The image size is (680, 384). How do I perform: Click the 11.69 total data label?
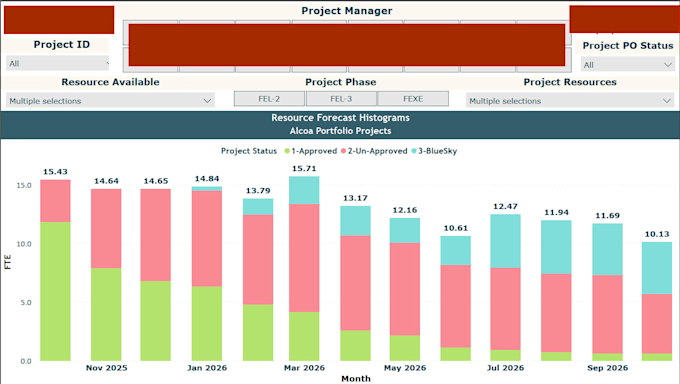(x=608, y=216)
